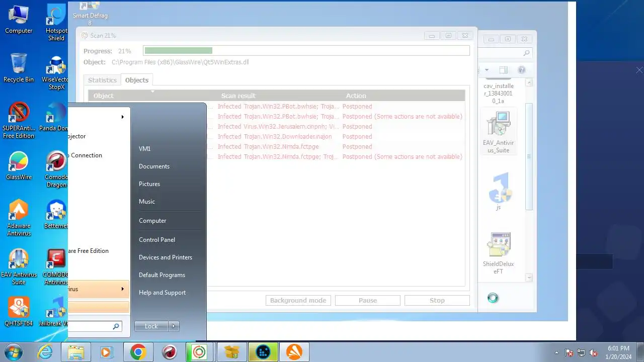644x362 pixels.
Task: Select the EAV_Antivirus_Suite file in Explorer
Action: point(498,132)
